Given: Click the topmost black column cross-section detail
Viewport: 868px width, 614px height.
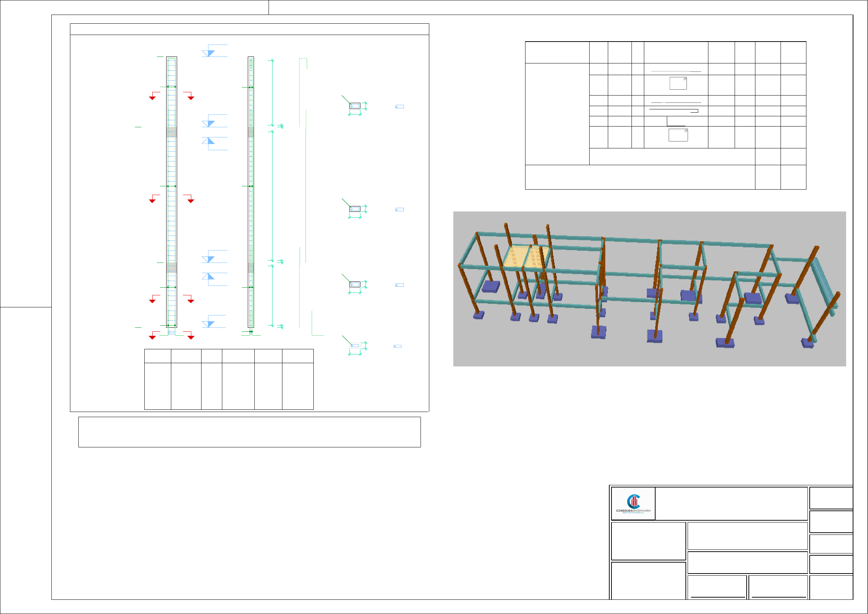Looking at the screenshot, I should 355,106.
